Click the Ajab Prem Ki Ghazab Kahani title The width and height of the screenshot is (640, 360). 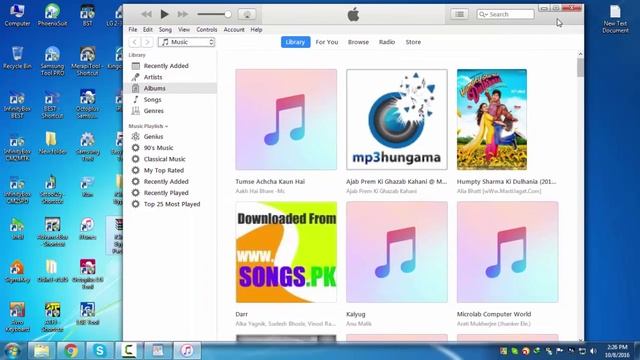click(396, 182)
